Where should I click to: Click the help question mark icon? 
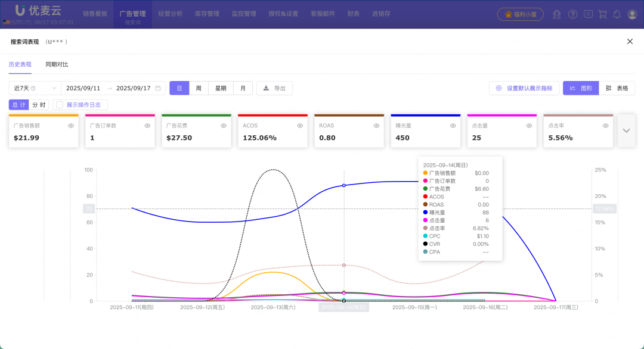tap(572, 14)
